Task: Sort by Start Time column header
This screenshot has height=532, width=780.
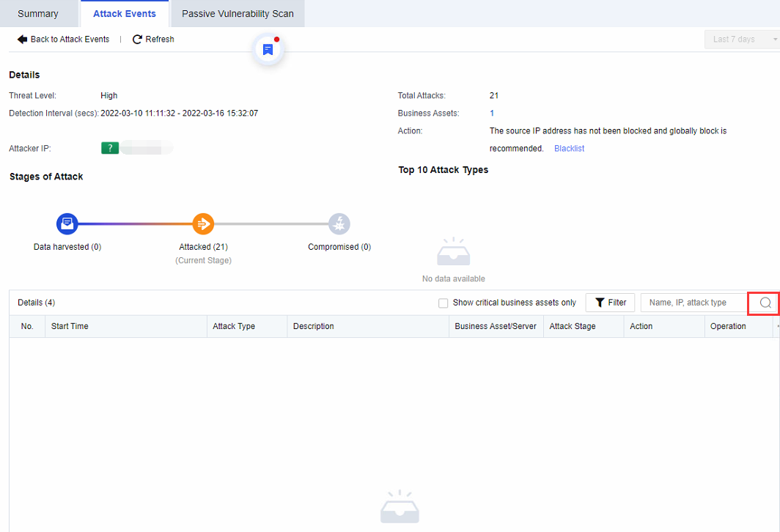Action: click(70, 326)
